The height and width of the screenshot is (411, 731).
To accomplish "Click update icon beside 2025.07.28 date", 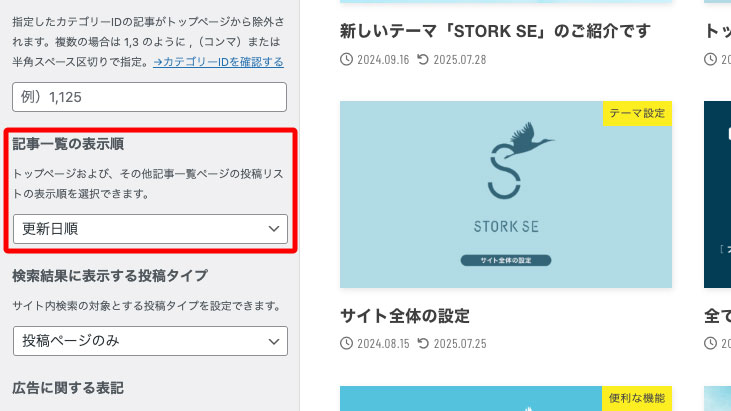I will pyautogui.click(x=423, y=60).
